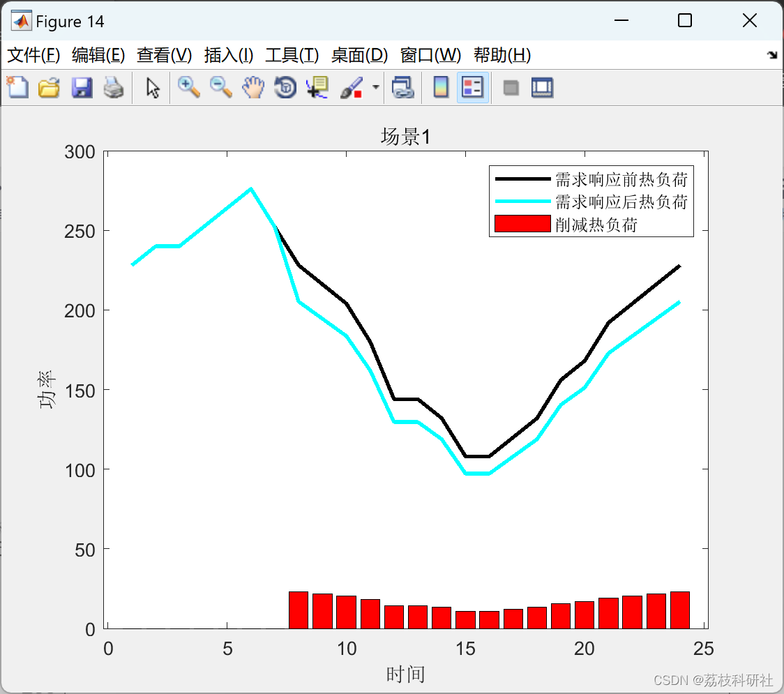784x694 pixels.
Task: Click the dock figure arrow at menu bar right
Action: tap(773, 55)
